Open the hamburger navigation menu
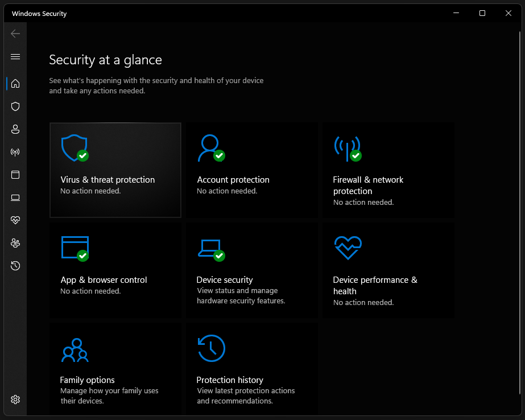Image resolution: width=525 pixels, height=420 pixels. coord(15,56)
